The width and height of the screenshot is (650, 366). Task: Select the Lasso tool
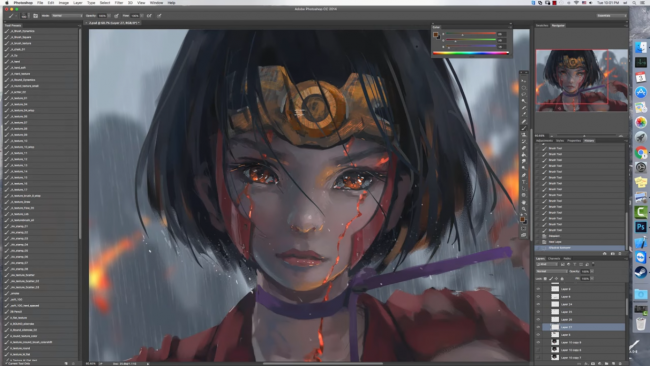click(524, 95)
